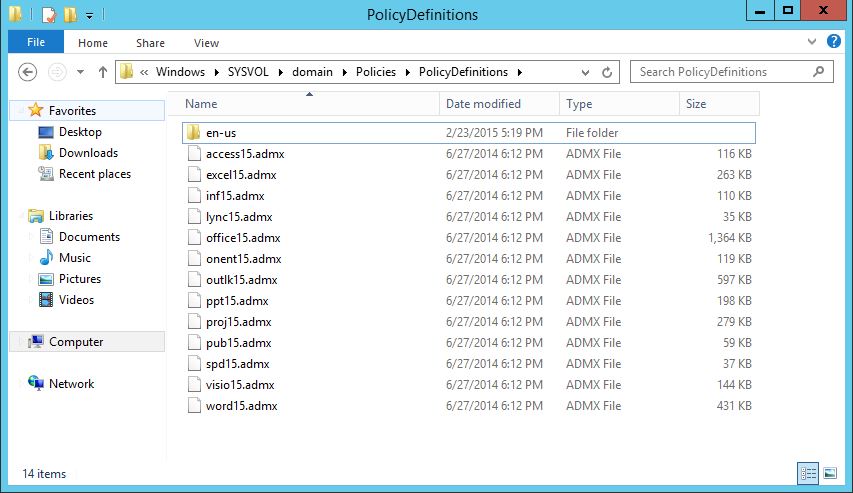Expand the arrow after SYSVOL breadcrumb

(x=281, y=72)
